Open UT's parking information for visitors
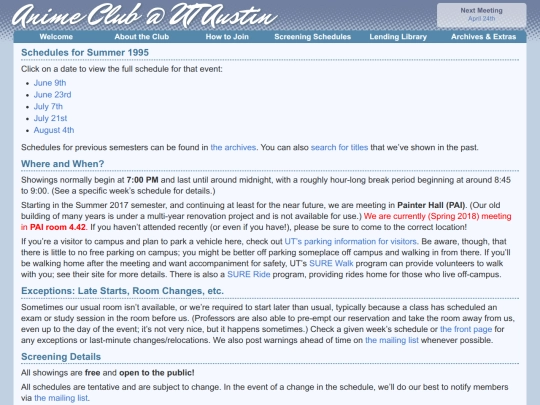The image size is (540, 405). pyautogui.click(x=350, y=241)
